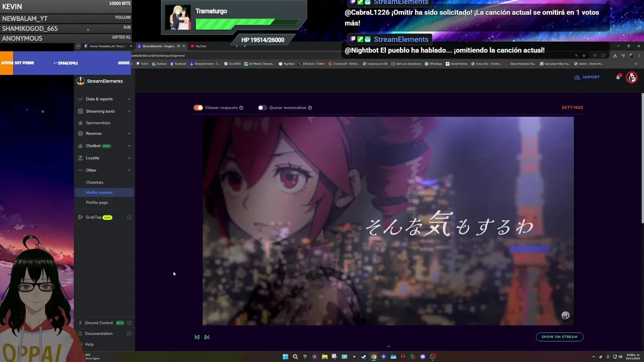Screen dimensions: 644x362
Task: Click the round avatar overlay on video
Action: point(566,315)
